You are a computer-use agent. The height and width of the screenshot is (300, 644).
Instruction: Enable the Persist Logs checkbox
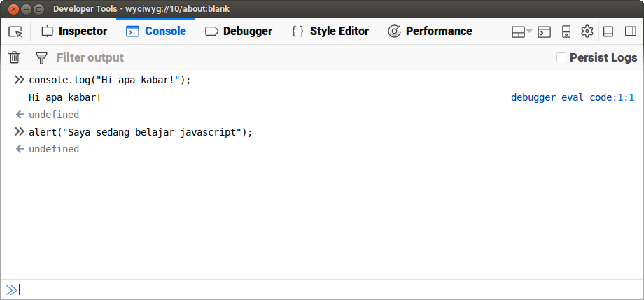[561, 57]
